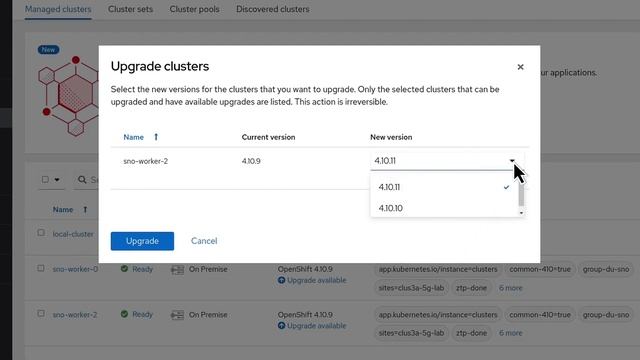Viewport: 640px width, 360px height.
Task: Click the sites=clus3a-5g-lab label for sno-worker-0
Action: 411,288
